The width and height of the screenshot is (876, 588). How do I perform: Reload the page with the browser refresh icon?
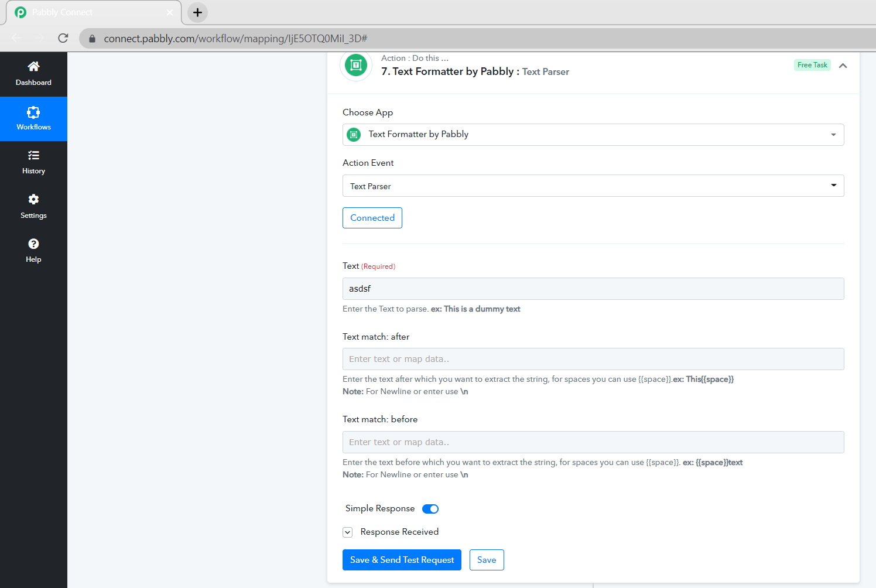(x=63, y=39)
